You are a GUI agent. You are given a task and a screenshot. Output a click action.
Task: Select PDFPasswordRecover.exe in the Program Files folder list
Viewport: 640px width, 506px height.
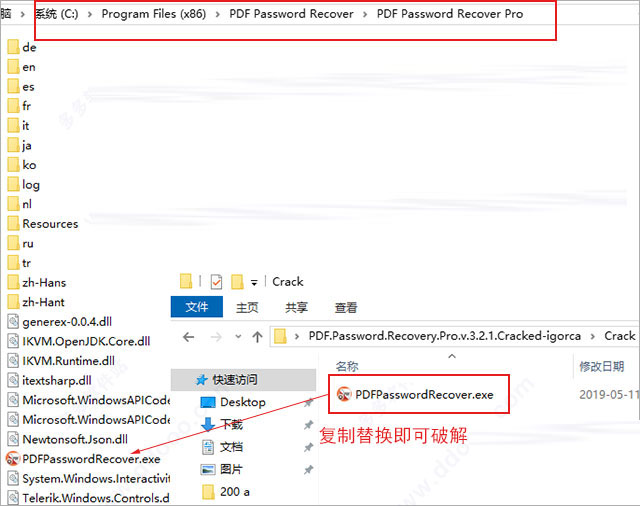(83, 459)
